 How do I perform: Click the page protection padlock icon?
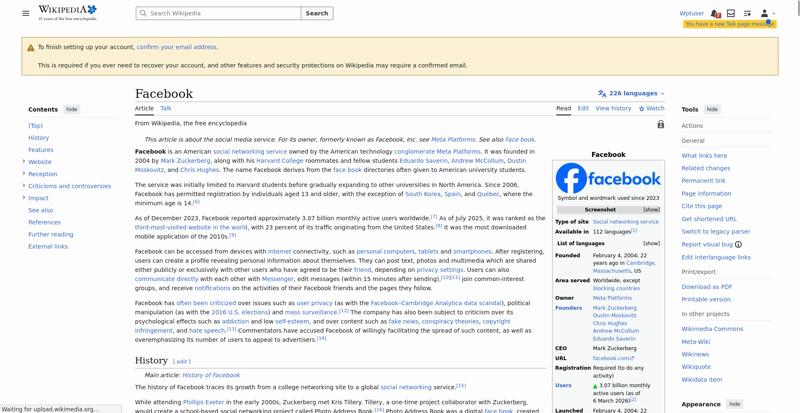(x=661, y=124)
